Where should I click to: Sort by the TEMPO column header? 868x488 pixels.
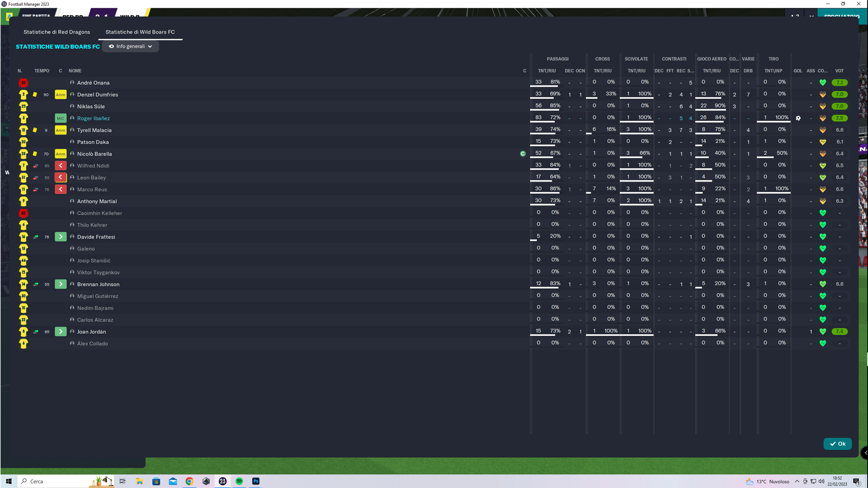click(x=42, y=71)
